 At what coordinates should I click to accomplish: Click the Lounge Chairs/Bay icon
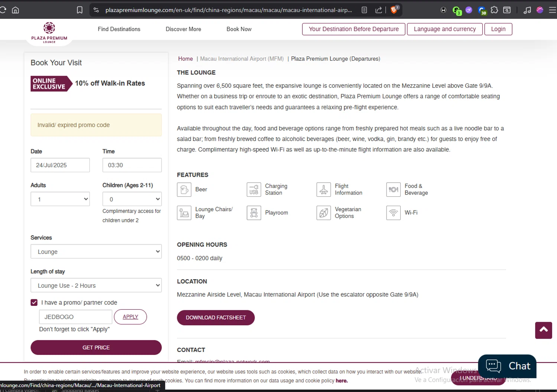pyautogui.click(x=184, y=213)
